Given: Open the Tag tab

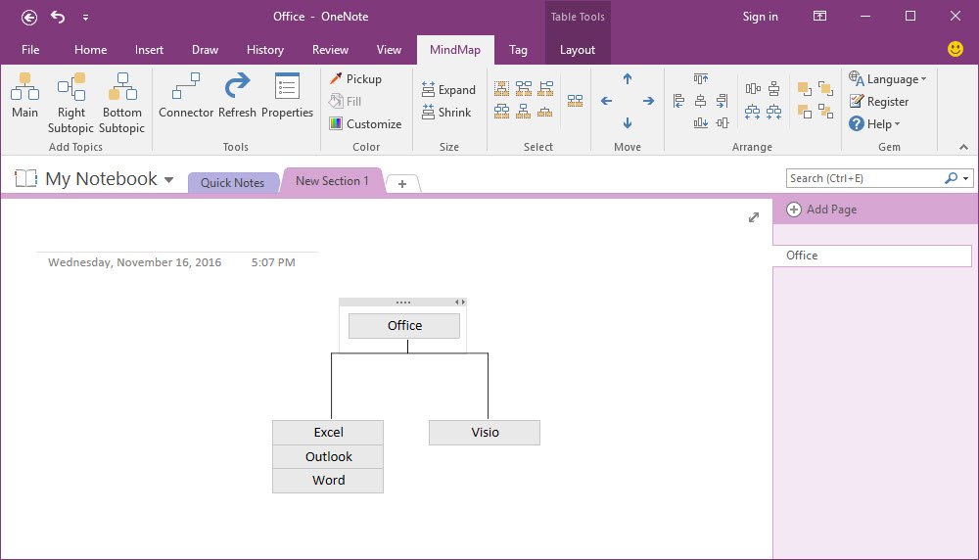Looking at the screenshot, I should (518, 50).
